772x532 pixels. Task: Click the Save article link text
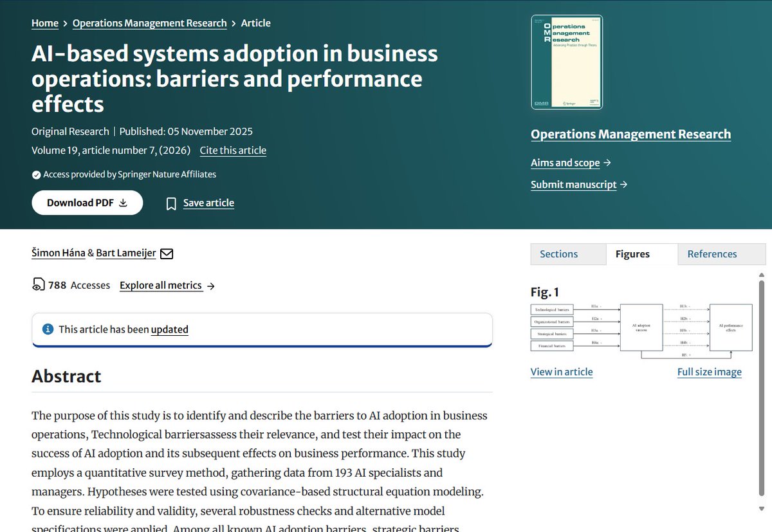[208, 203]
